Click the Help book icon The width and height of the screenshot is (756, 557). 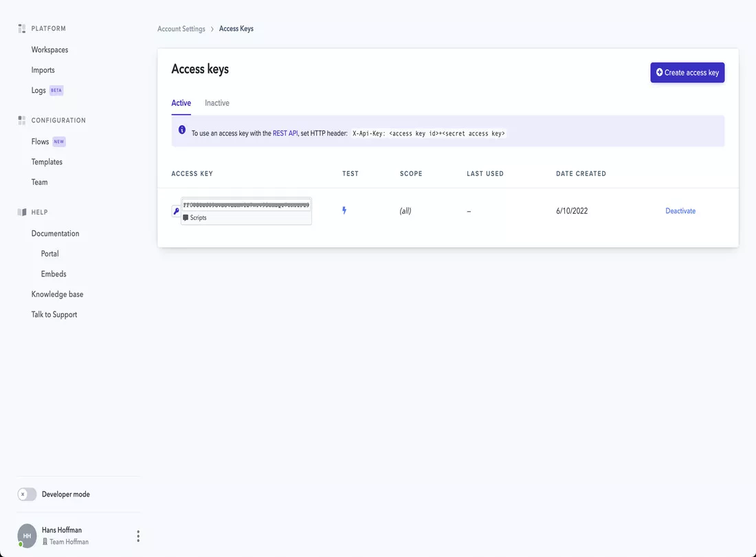(22, 212)
